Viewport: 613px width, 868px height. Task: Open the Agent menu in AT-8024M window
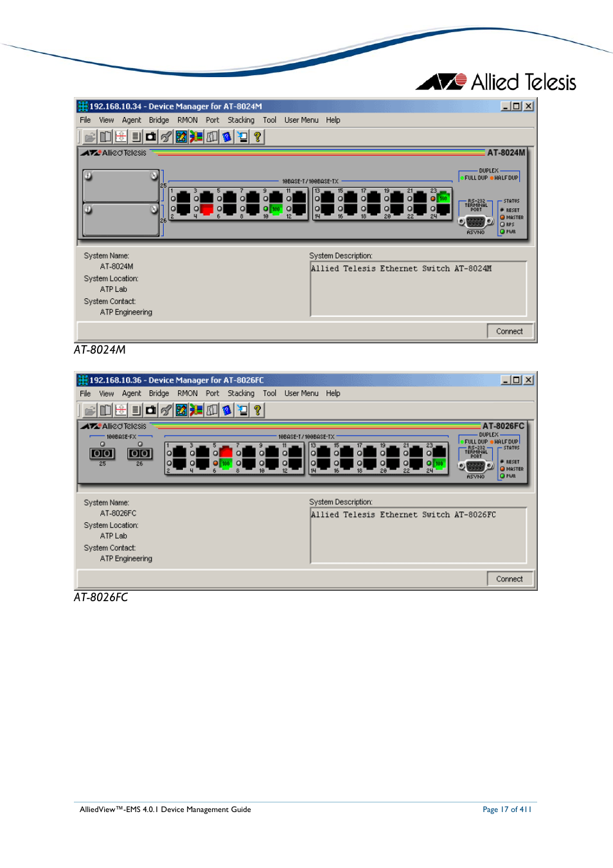[x=132, y=120]
